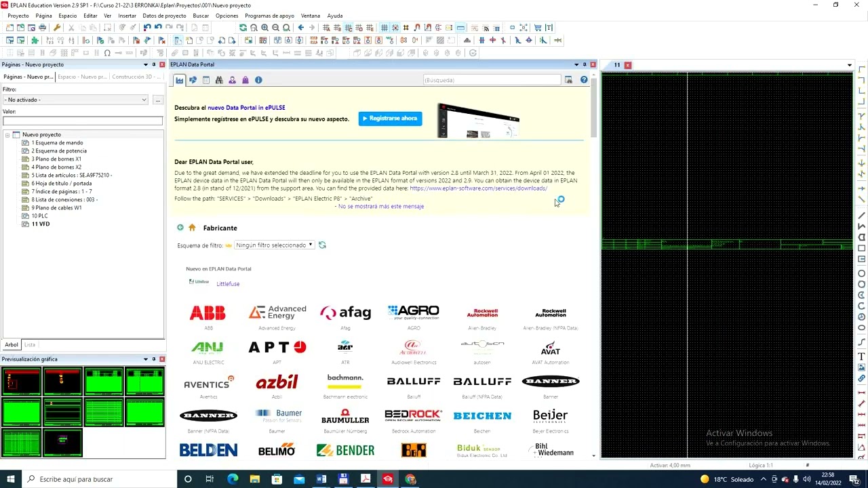This screenshot has height=488, width=868.
Task: Close the page 11 editor tab
Action: 628,65
